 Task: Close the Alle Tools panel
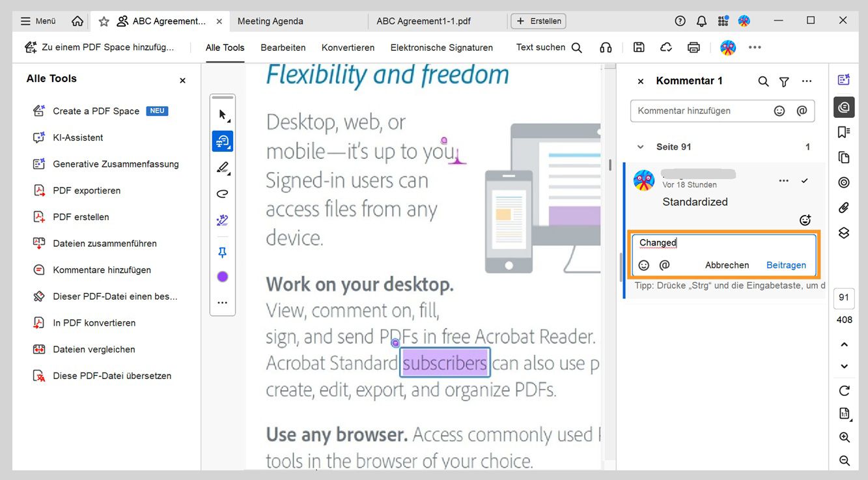pyautogui.click(x=182, y=81)
